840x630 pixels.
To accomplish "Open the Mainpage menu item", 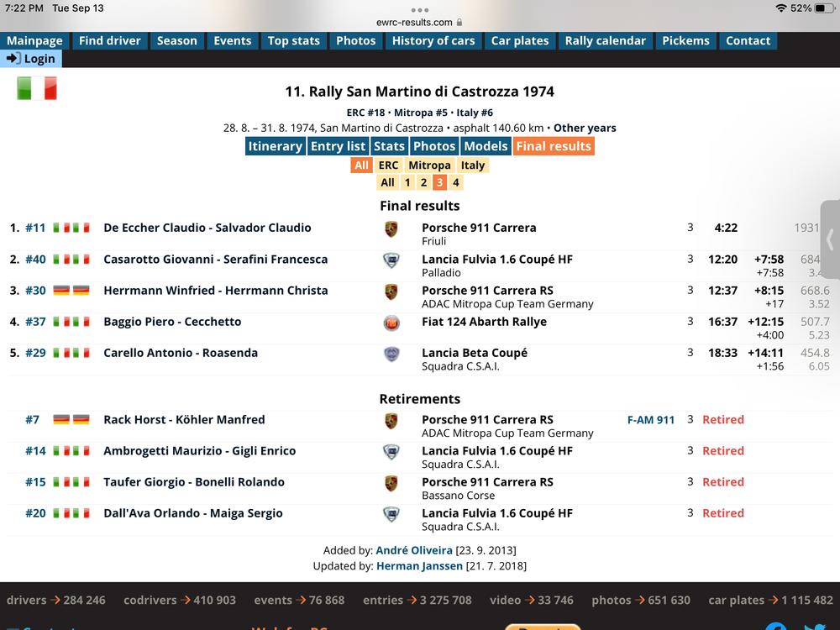I will pyautogui.click(x=34, y=40).
